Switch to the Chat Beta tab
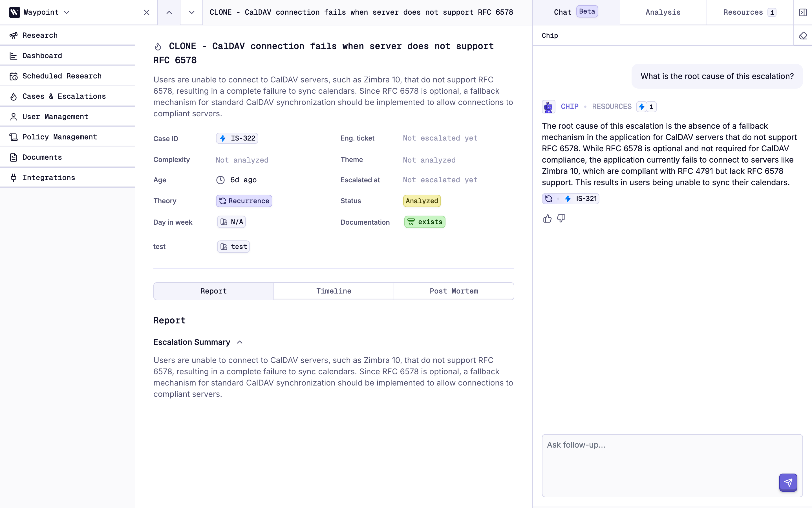 coord(576,12)
